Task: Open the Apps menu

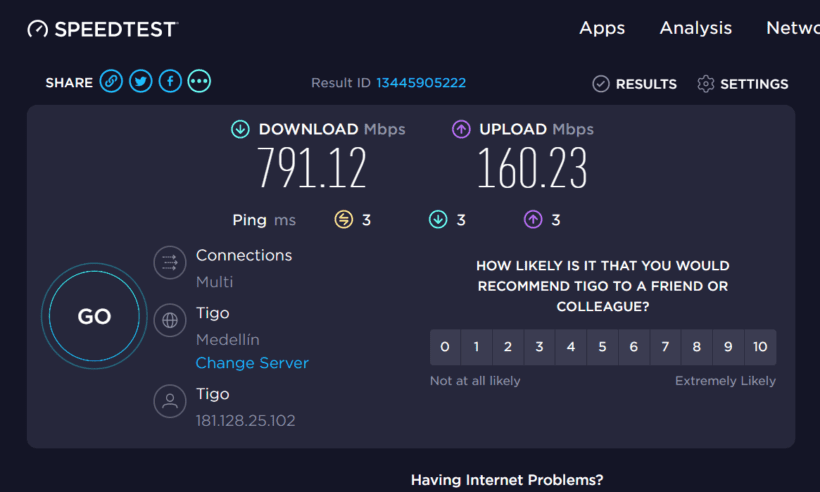Action: [602, 28]
